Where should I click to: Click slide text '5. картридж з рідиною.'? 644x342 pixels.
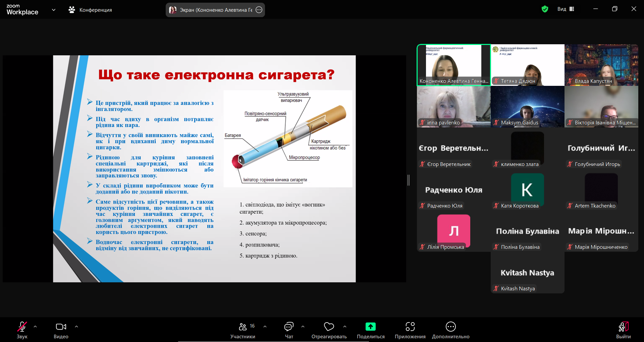[x=268, y=255]
